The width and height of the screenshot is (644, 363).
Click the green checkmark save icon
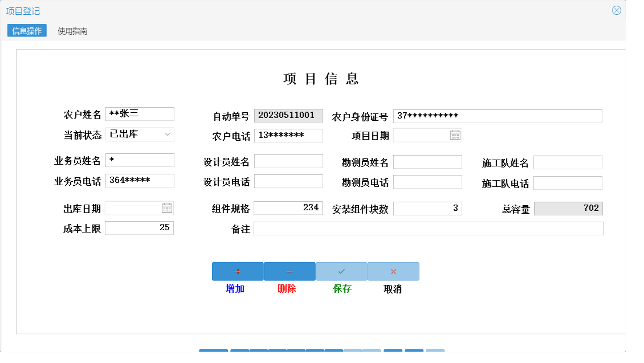click(x=340, y=271)
